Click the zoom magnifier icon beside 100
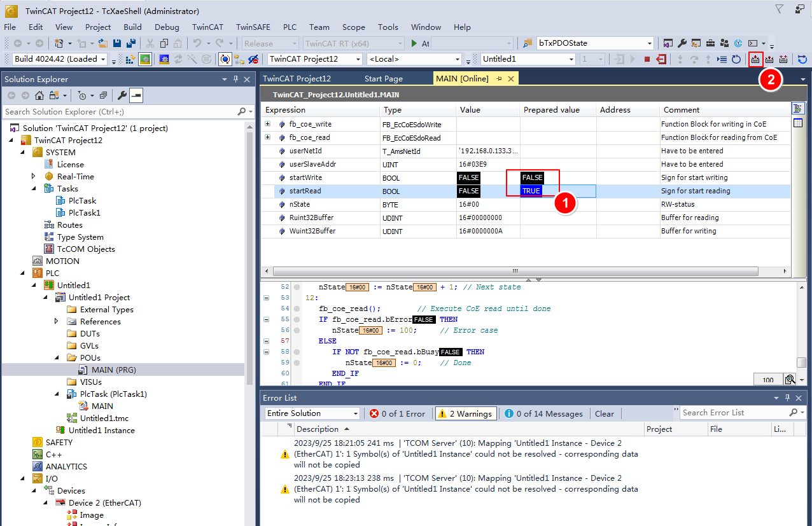This screenshot has height=526, width=812. [790, 380]
